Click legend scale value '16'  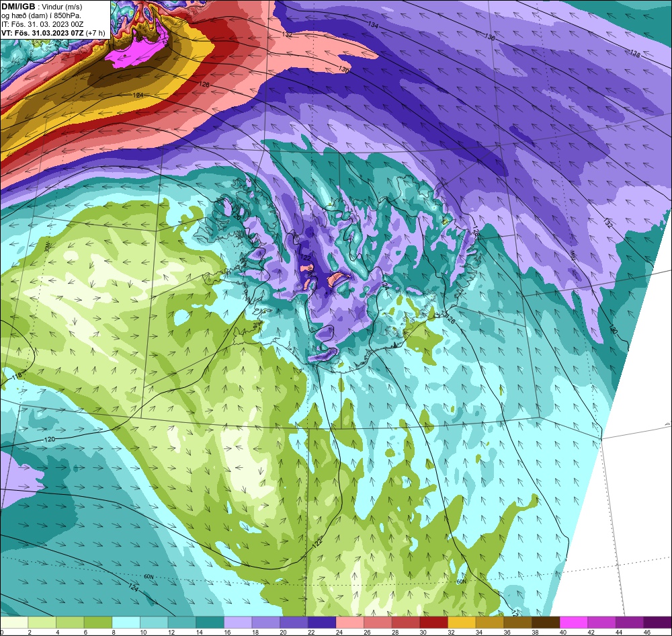click(227, 632)
